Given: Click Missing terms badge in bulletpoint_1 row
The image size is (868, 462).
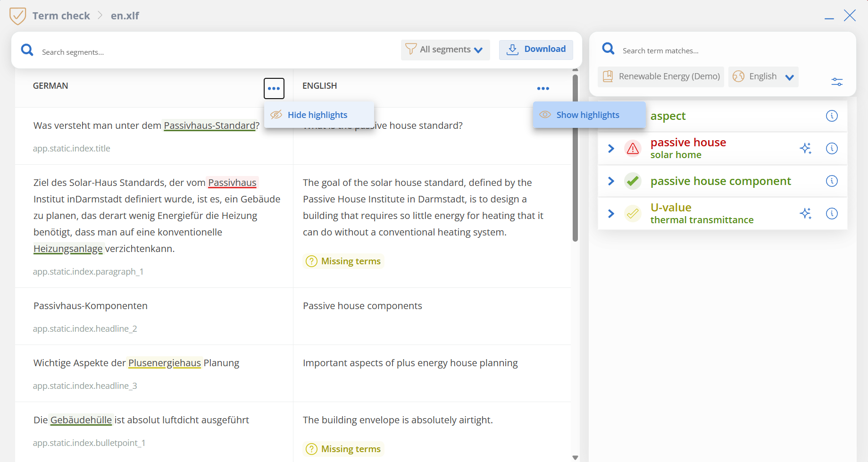Looking at the screenshot, I should tap(343, 449).
